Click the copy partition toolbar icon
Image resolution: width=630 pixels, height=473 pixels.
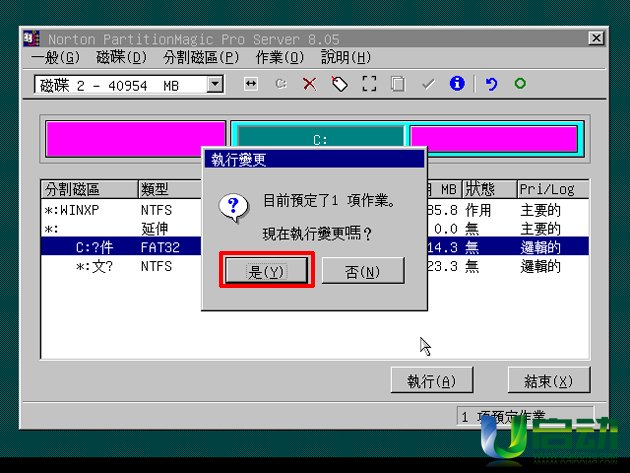tap(398, 85)
